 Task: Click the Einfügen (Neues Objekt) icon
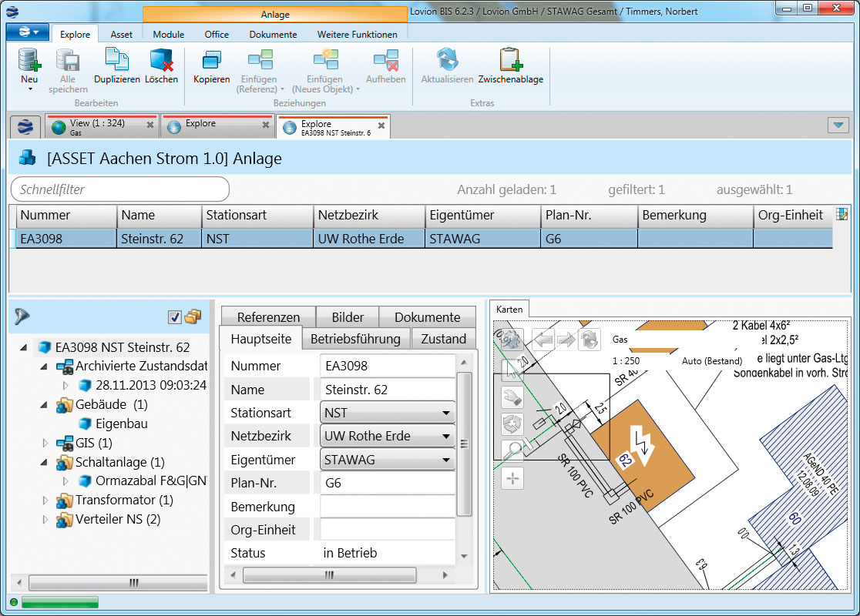(325, 60)
